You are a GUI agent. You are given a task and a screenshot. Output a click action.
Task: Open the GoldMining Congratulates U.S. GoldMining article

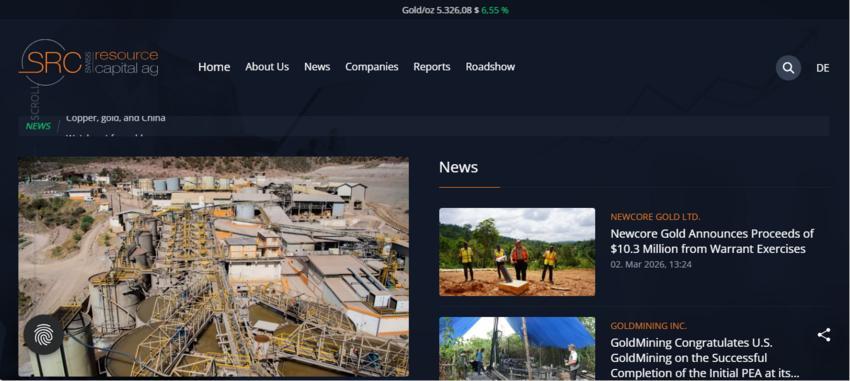pos(705,358)
